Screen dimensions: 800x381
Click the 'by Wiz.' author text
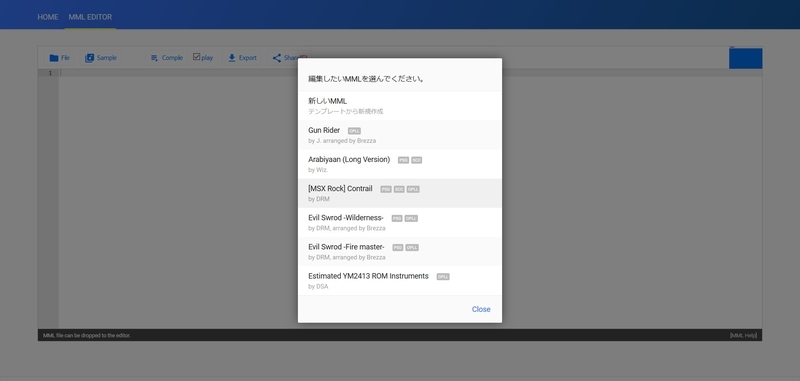(x=318, y=170)
